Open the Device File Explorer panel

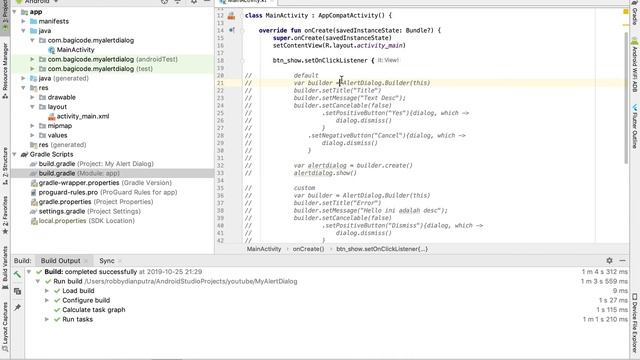point(635,322)
